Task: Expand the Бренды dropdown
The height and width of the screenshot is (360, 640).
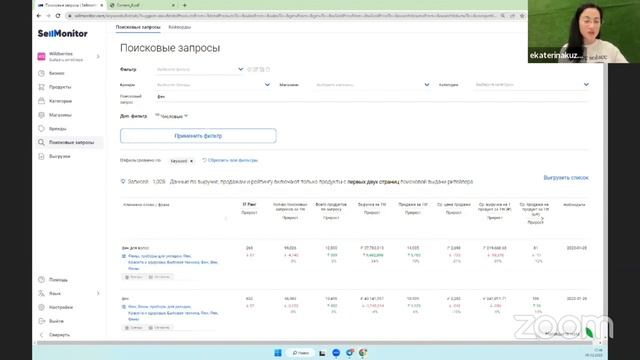Action: (x=267, y=84)
